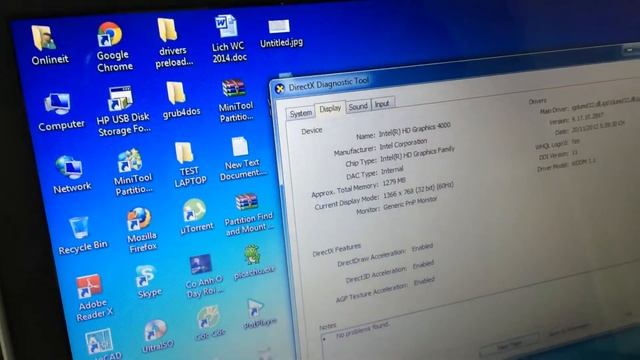This screenshot has height=360, width=640.
Task: Click the 1366 x 768 display mode value
Action: 418,190
